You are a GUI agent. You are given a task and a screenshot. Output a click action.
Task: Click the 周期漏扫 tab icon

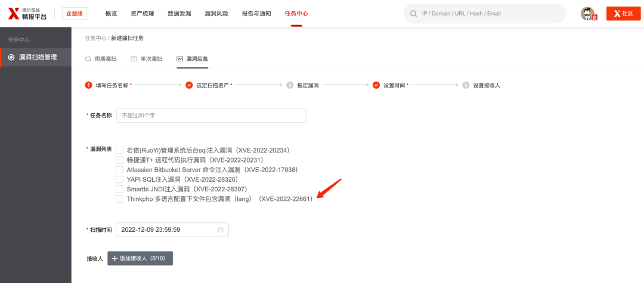pos(88,58)
